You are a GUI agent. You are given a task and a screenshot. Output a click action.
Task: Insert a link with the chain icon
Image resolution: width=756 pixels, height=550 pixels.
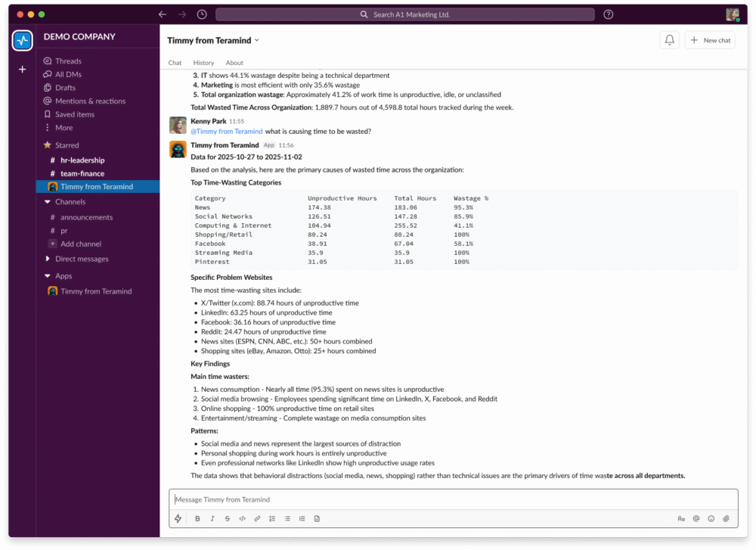pyautogui.click(x=257, y=519)
